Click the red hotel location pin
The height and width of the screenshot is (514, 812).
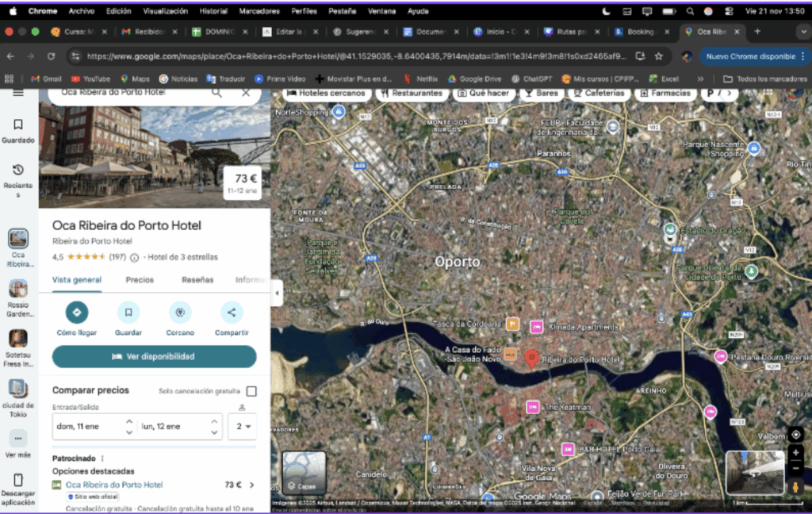pyautogui.click(x=532, y=359)
